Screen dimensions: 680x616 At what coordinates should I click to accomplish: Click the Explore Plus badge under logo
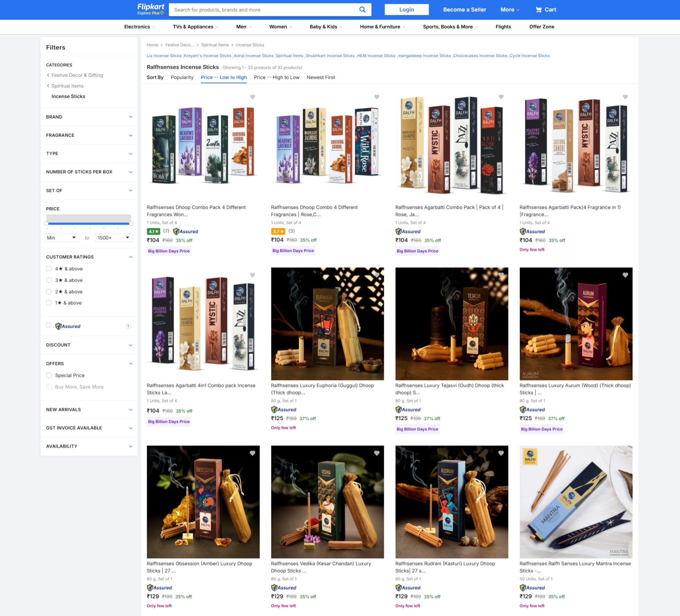151,13
